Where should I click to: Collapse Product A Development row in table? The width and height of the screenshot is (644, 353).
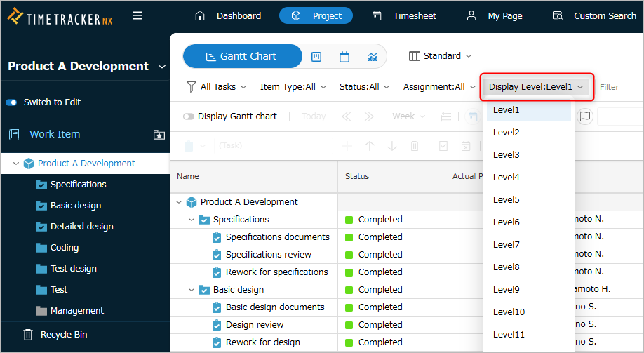pyautogui.click(x=179, y=202)
